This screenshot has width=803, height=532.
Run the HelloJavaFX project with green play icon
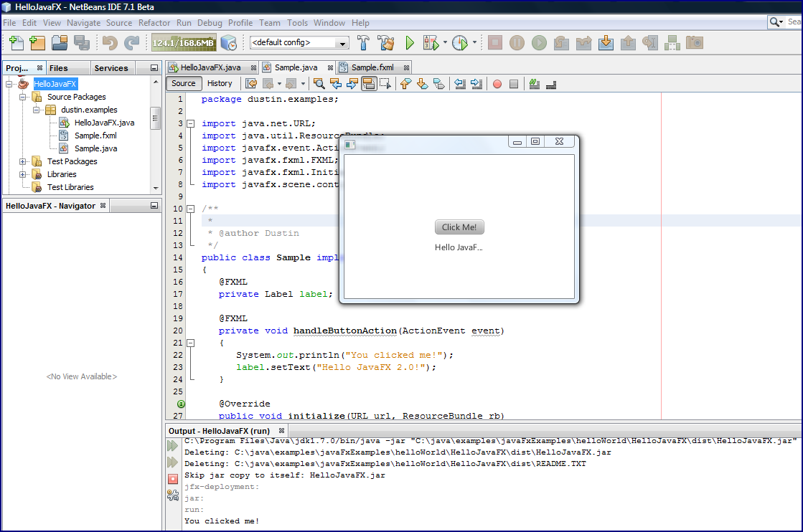[x=409, y=43]
